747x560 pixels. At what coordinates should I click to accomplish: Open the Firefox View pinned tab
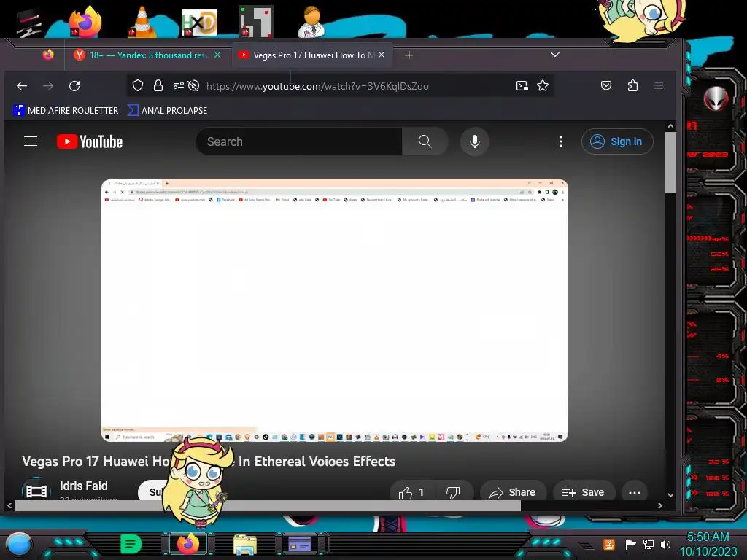48,55
